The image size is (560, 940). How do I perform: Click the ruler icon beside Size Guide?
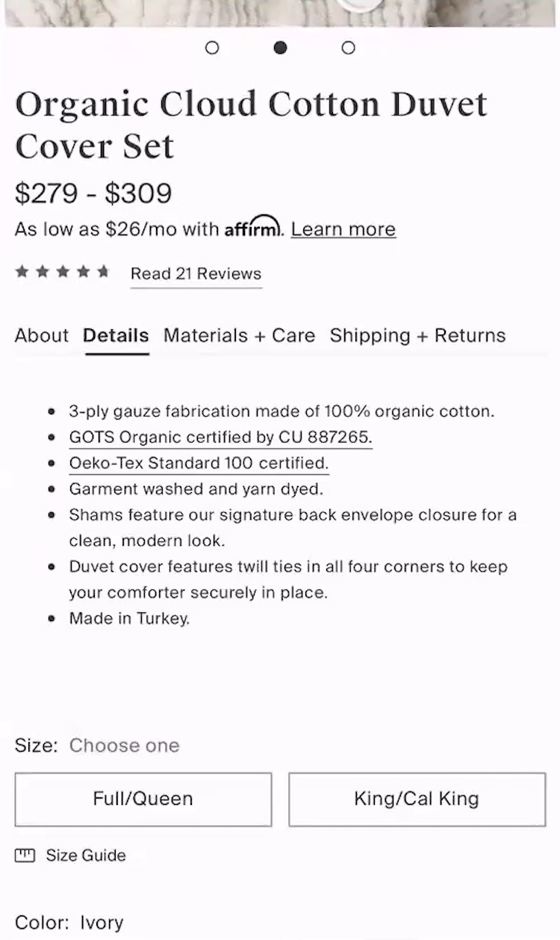click(x=25, y=856)
